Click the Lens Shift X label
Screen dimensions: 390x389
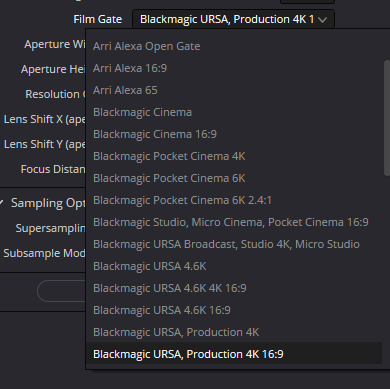[45, 119]
